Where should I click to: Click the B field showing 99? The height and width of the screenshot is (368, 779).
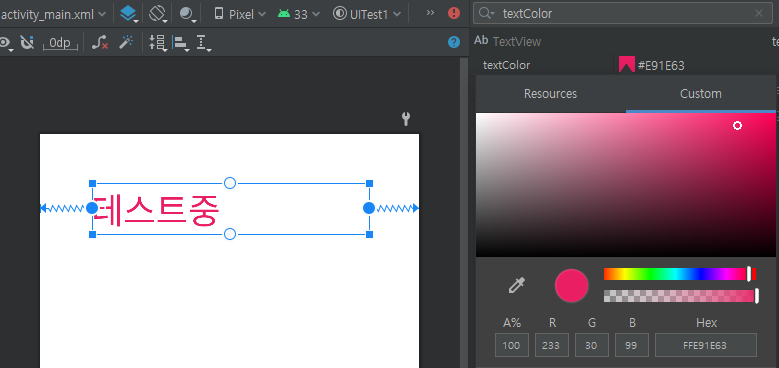point(631,345)
